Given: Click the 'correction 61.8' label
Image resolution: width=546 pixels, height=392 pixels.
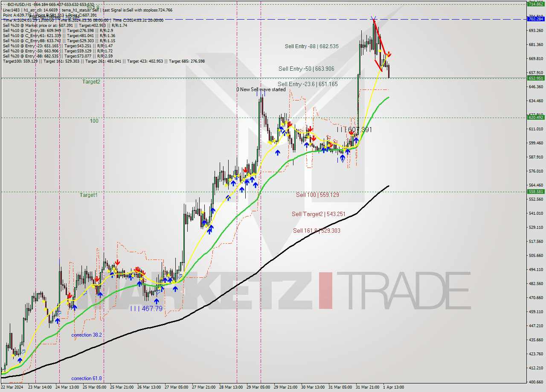Looking at the screenshot, I should pos(87,378).
